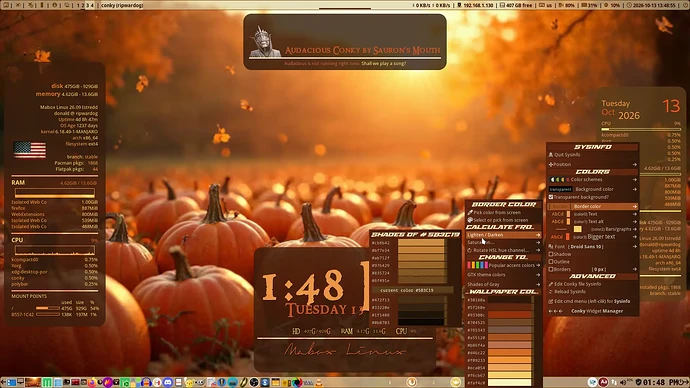Expand the Bigger text submenu arrow
Image resolution: width=690 pixels, height=388 pixels.
point(635,237)
